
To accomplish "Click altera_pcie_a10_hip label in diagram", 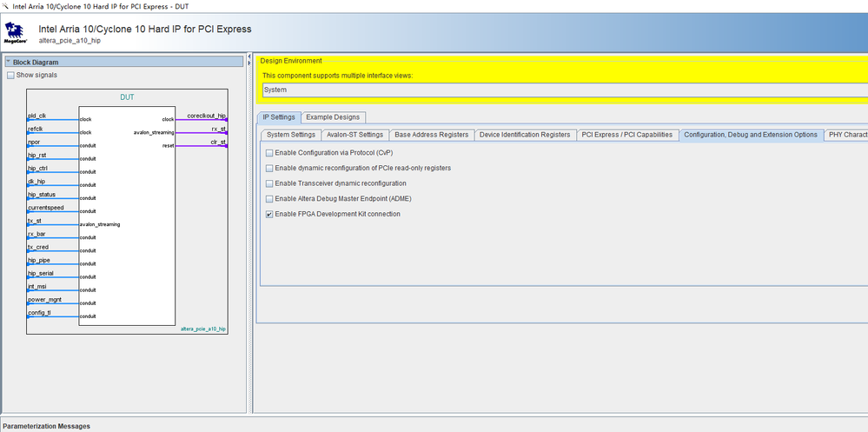I will (x=203, y=329).
